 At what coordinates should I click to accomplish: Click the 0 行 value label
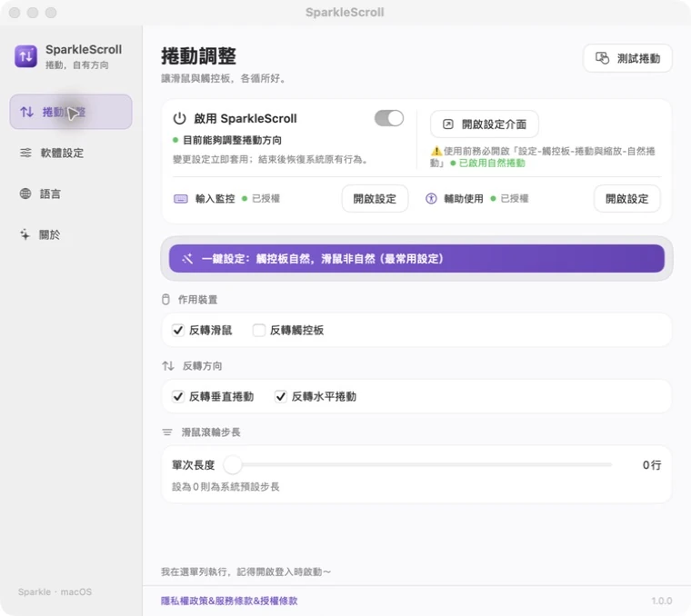[x=652, y=465]
